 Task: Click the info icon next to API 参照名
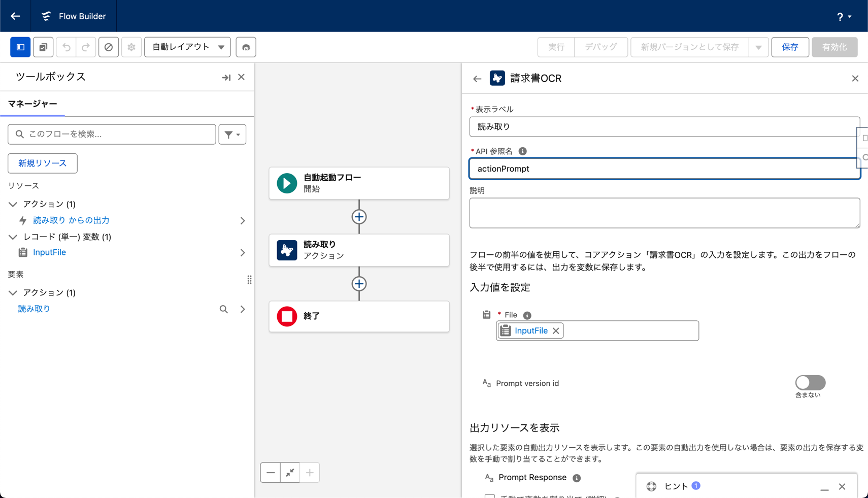522,151
